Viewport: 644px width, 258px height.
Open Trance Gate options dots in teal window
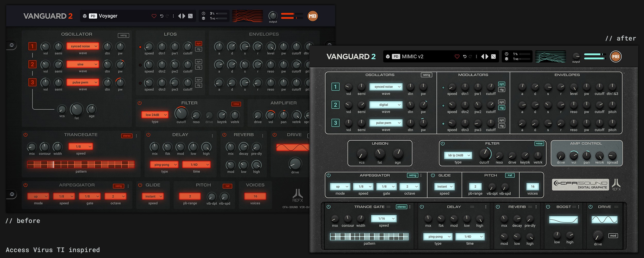click(x=410, y=207)
